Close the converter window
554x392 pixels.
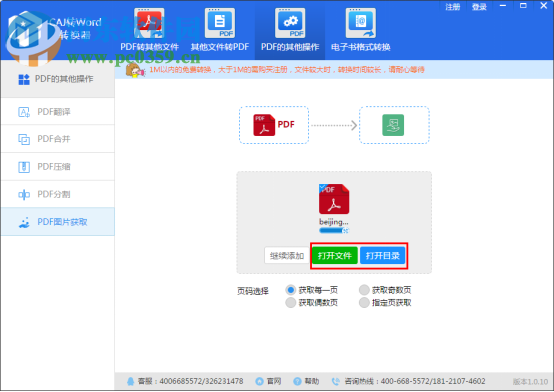(544, 6)
